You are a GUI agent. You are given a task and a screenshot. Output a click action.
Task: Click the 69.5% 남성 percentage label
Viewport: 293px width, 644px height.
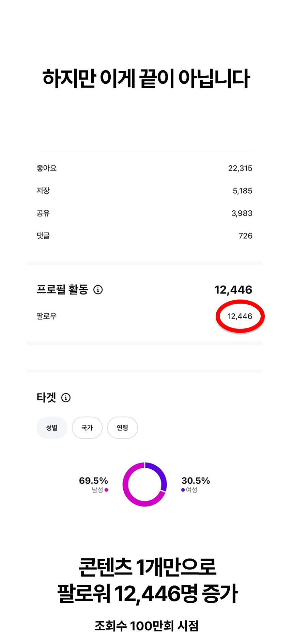(93, 481)
